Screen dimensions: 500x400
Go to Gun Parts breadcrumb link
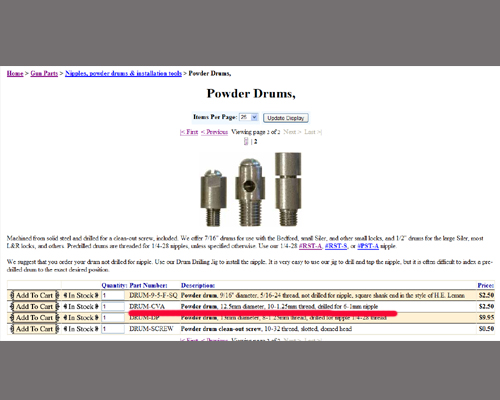pyautogui.click(x=44, y=74)
